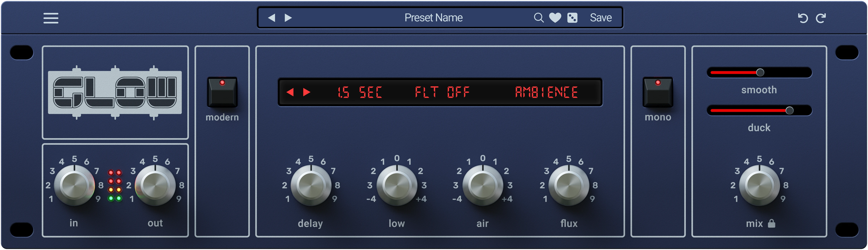Redo the last change
868x250 pixels.
coord(821,18)
